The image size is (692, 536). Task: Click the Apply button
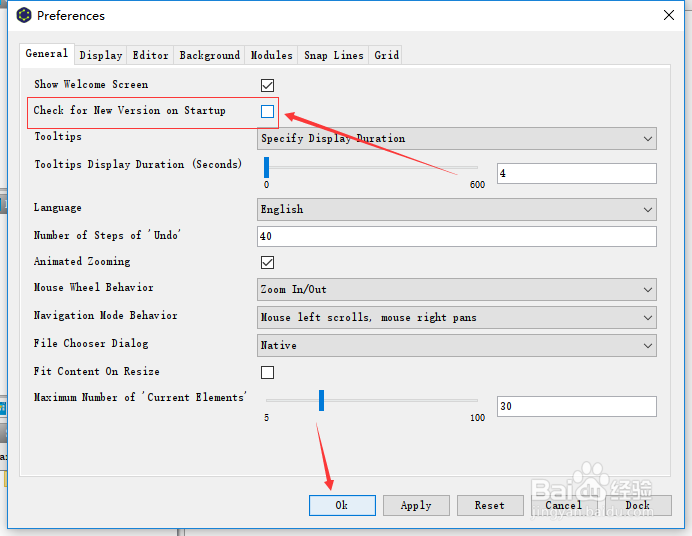click(416, 505)
